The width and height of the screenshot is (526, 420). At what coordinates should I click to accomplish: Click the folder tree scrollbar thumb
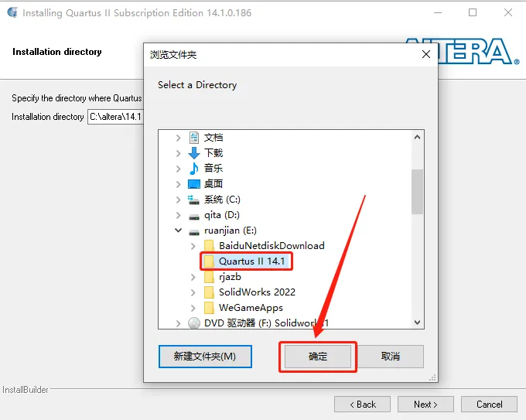[417, 192]
